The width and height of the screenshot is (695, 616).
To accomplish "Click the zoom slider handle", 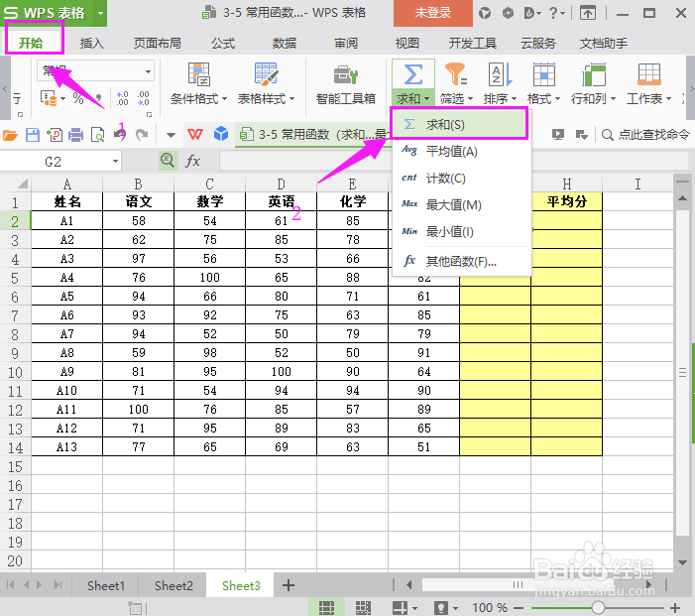I will pyautogui.click(x=598, y=607).
